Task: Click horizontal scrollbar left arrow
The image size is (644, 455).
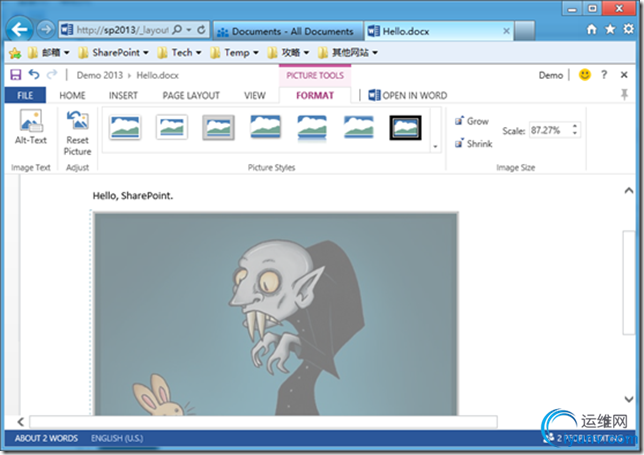Action: pyautogui.click(x=21, y=422)
